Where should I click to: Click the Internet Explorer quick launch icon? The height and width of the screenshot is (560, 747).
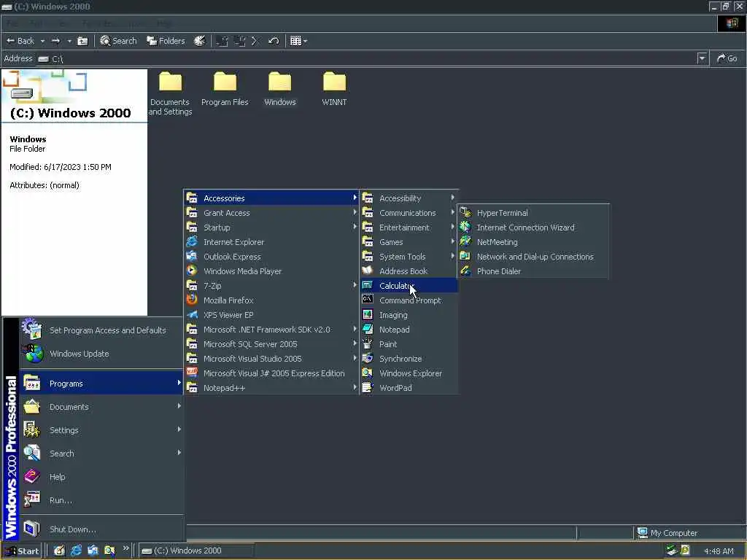tap(76, 551)
